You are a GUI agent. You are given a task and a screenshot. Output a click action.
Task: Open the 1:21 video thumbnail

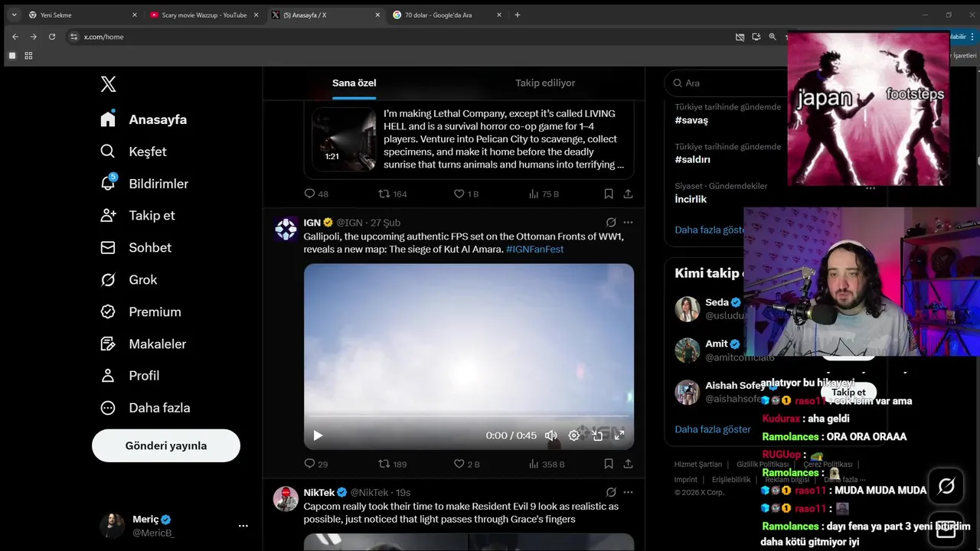[x=345, y=139]
